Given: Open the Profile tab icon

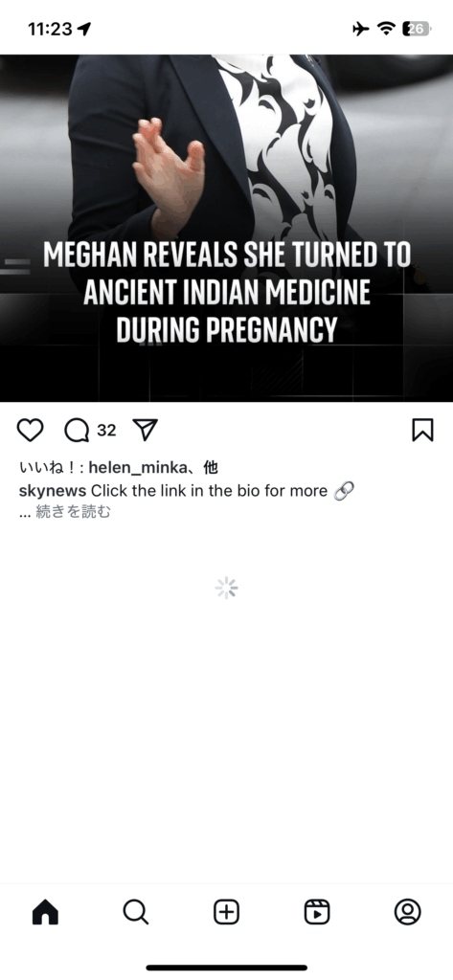Looking at the screenshot, I should click(407, 912).
